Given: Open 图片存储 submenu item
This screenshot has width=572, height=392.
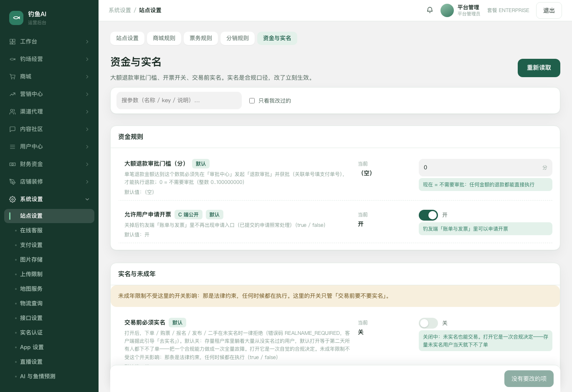Looking at the screenshot, I should point(49,259).
